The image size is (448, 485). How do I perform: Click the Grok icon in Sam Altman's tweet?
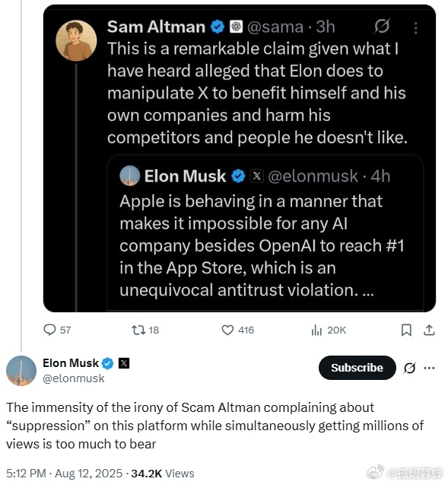382,26
